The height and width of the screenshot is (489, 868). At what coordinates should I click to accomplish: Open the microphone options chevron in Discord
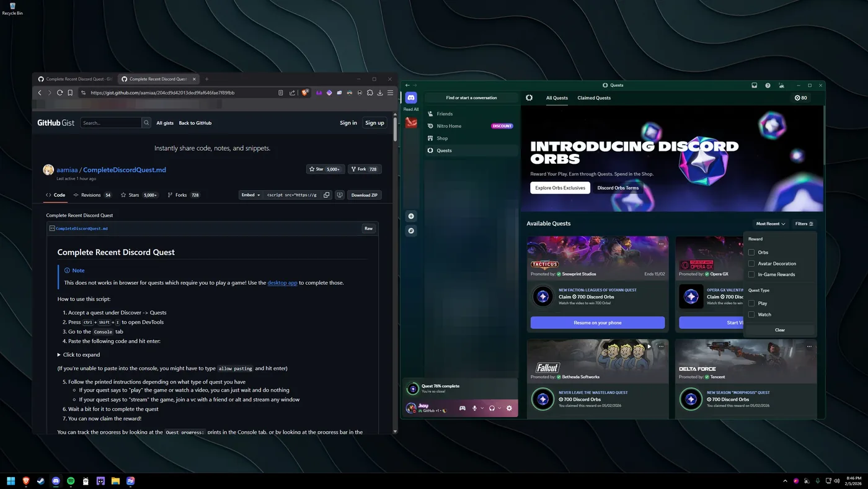tap(482, 408)
